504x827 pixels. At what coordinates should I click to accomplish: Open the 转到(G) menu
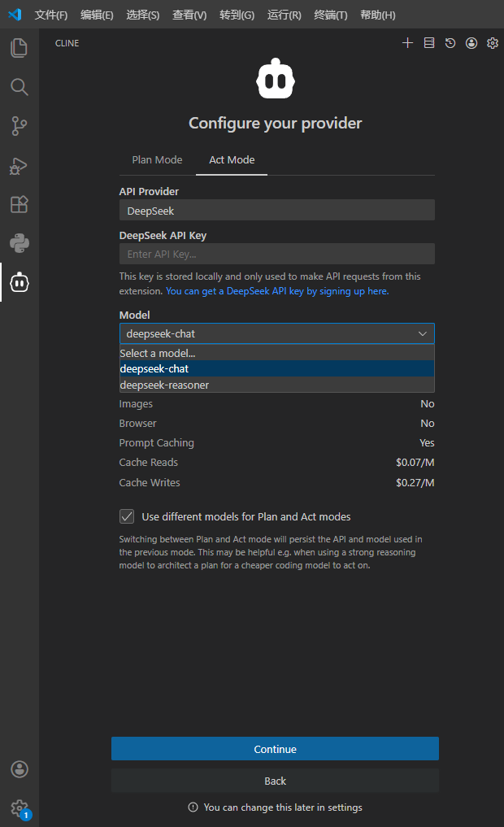[x=237, y=15]
